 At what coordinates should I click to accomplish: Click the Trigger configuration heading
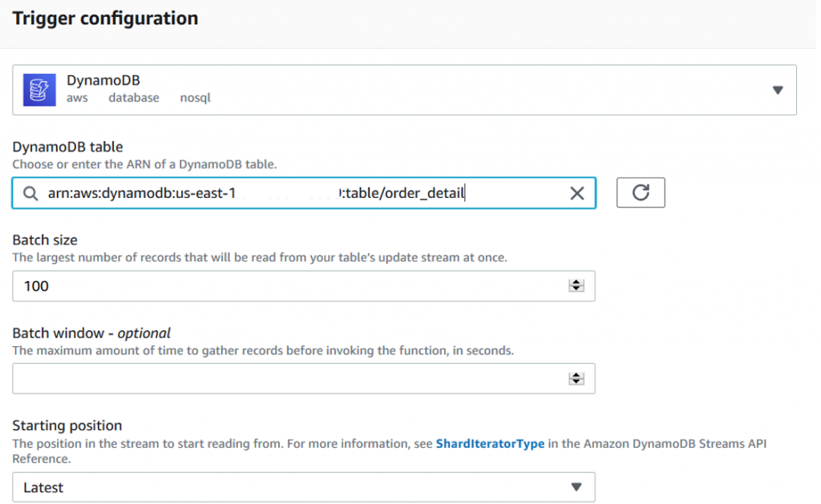[x=105, y=18]
